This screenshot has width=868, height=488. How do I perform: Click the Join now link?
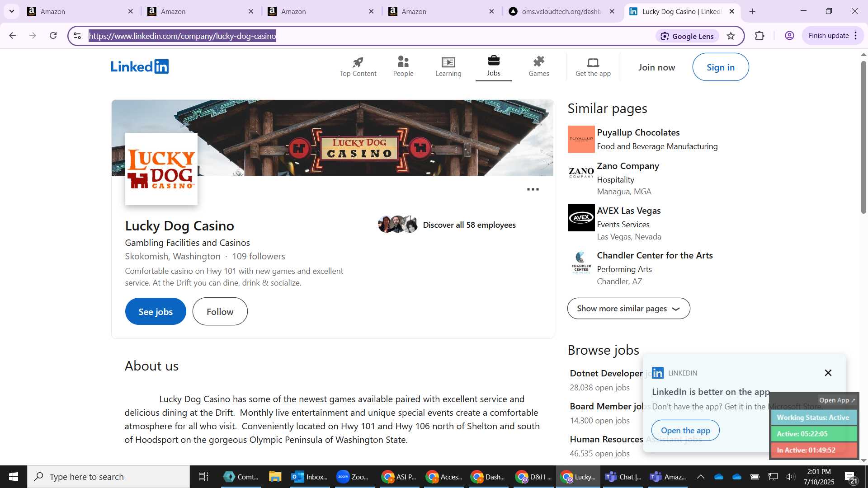point(656,67)
